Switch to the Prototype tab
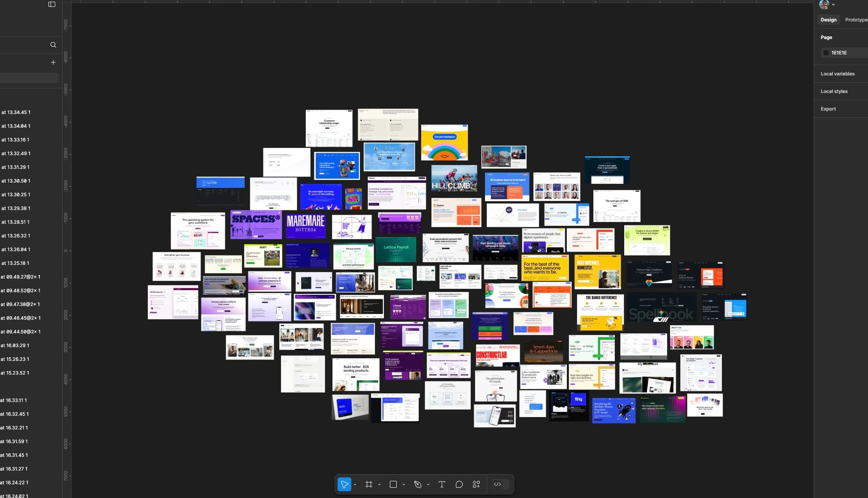This screenshot has width=868, height=498. click(856, 20)
